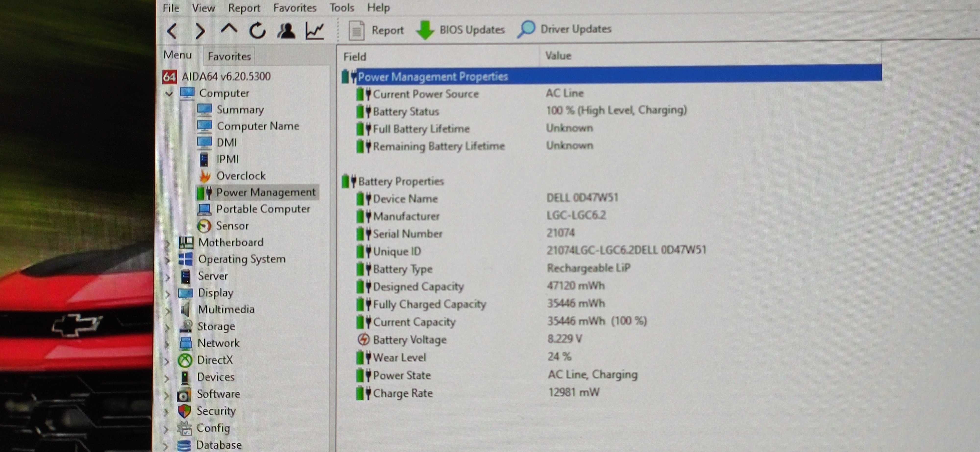Click the Sensor gauge icon
The height and width of the screenshot is (452, 980).
[x=204, y=226]
